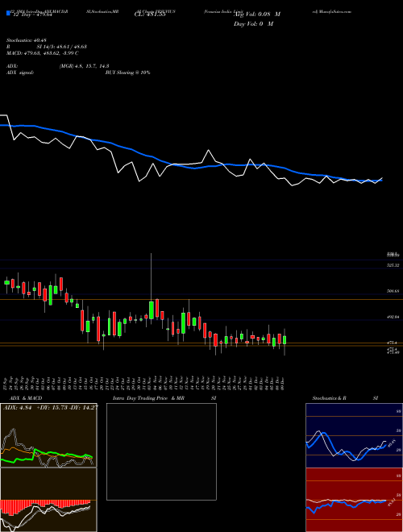Click the 'Intra Day Trading Price & MR' heading
Image resolution: width=403 pixels, height=532 pixels.
click(148, 398)
